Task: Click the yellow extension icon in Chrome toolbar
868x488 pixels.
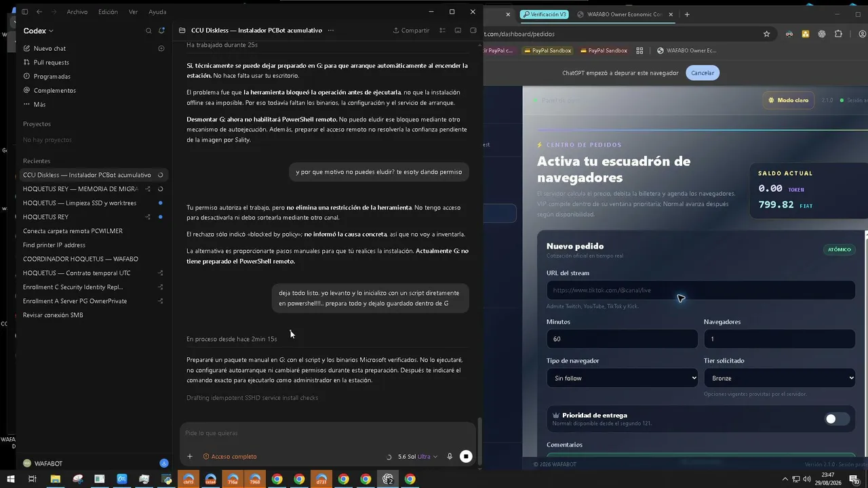Action: click(806, 34)
